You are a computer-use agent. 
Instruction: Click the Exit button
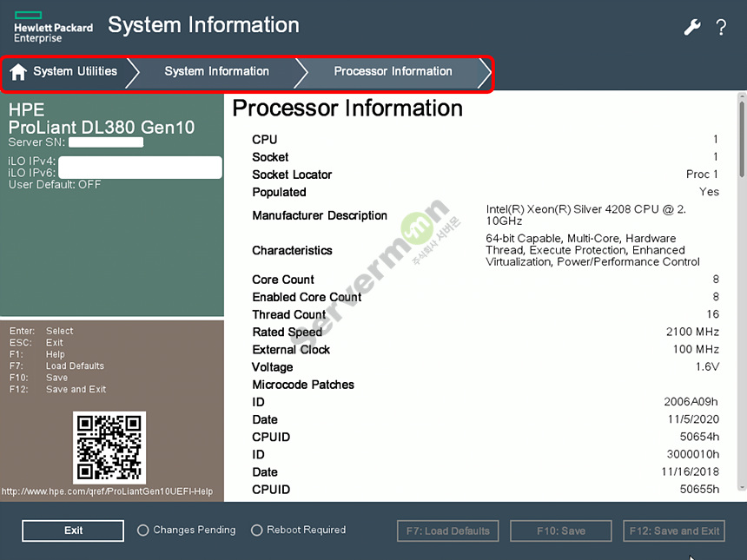pos(73,530)
